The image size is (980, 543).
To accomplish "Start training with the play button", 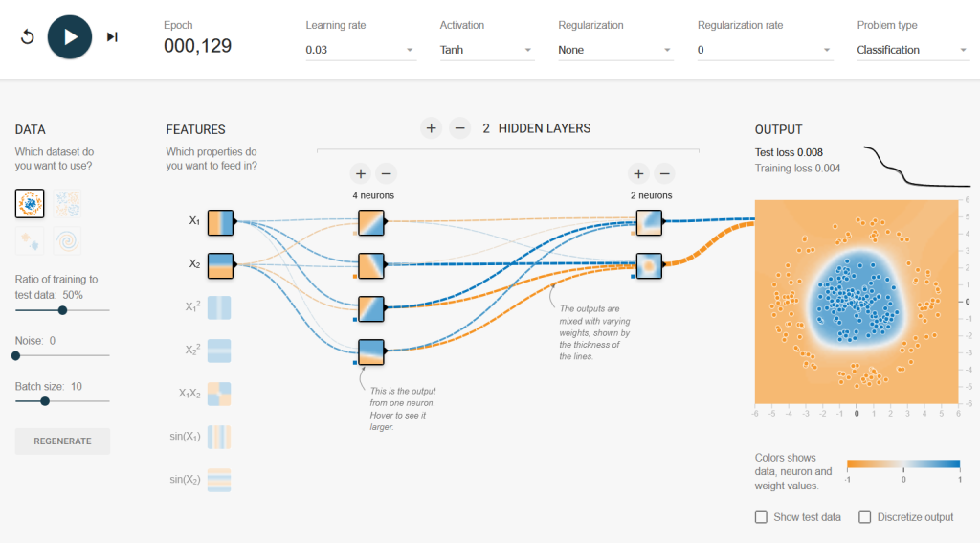I will (x=70, y=37).
